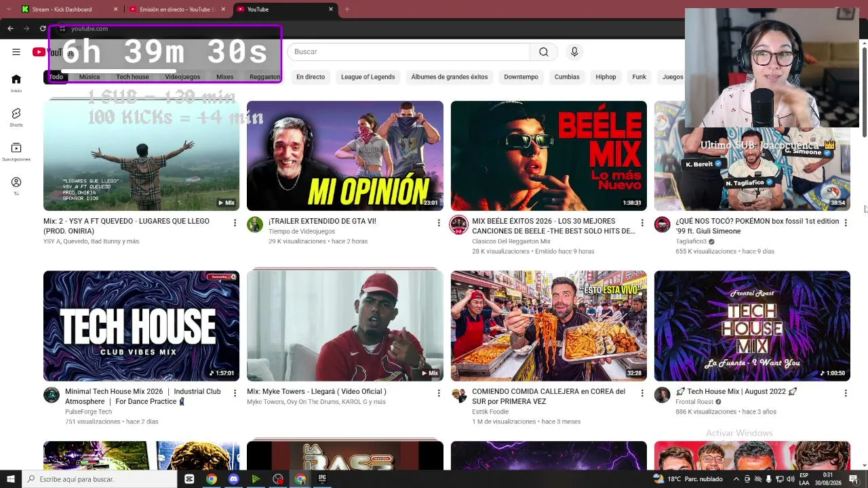View site information icon beside youtube.com

click(x=62, y=28)
